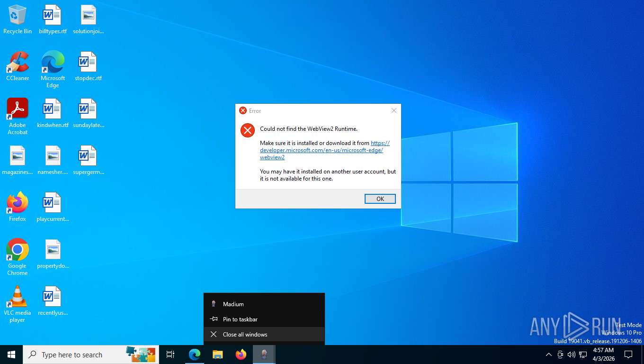
Task: Open the WebView2 developer.microsoft.com link
Action: point(325,150)
